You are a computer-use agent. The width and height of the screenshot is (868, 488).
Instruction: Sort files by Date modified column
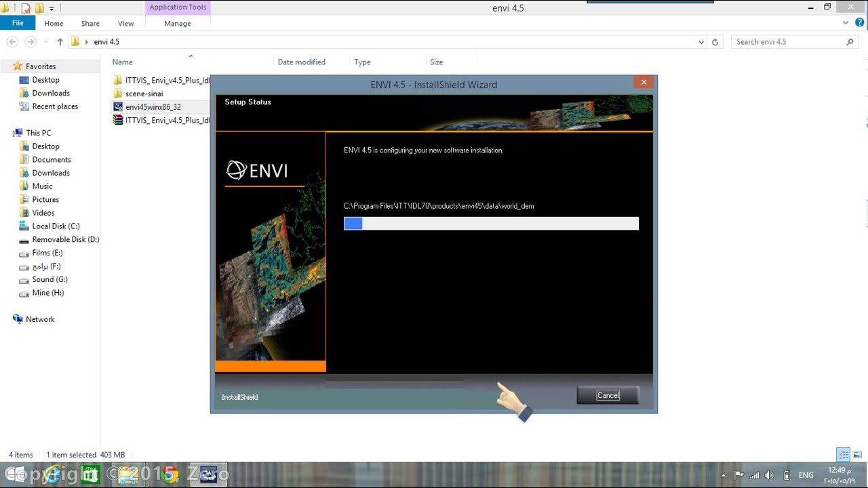(302, 62)
